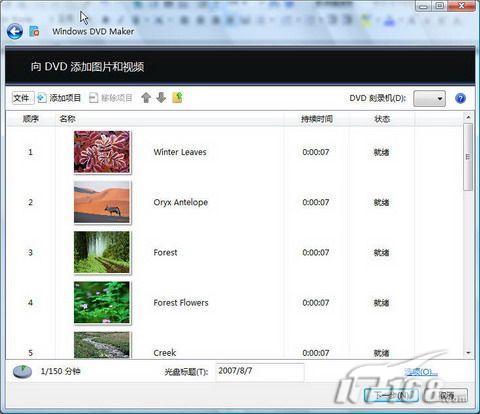Move item down with down arrow icon
This screenshot has height=414, width=480.
(x=161, y=98)
